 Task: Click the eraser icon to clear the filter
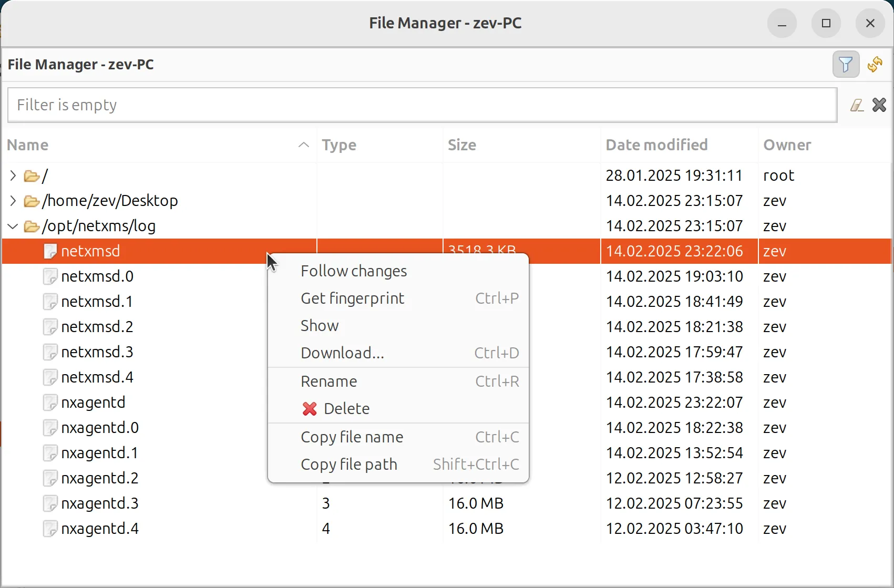[x=857, y=105]
